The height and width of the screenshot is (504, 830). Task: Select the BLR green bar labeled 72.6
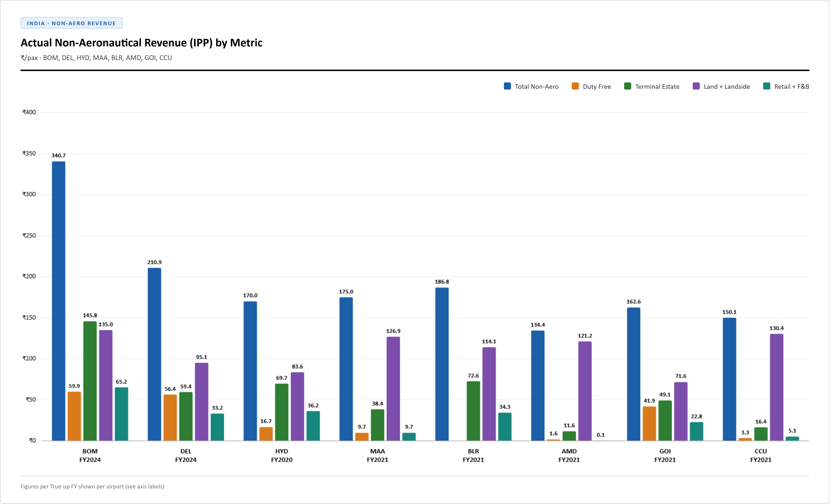pyautogui.click(x=473, y=411)
